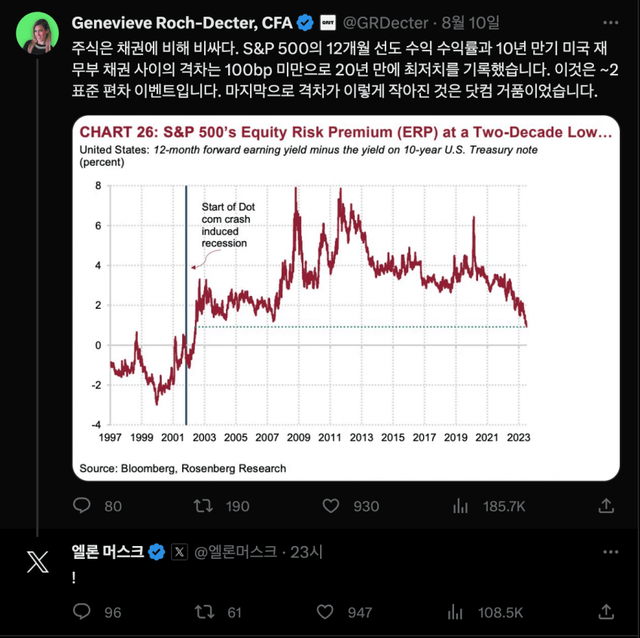This screenshot has width=640, height=638.
Task: Click the X affiliation badge beside 엘론 머스크
Action: pos(179,551)
